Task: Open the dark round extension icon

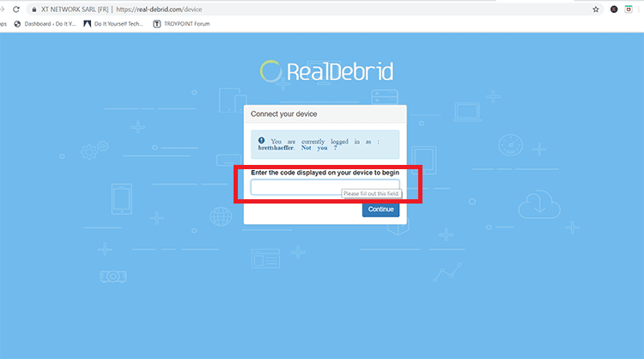Action: [614, 9]
